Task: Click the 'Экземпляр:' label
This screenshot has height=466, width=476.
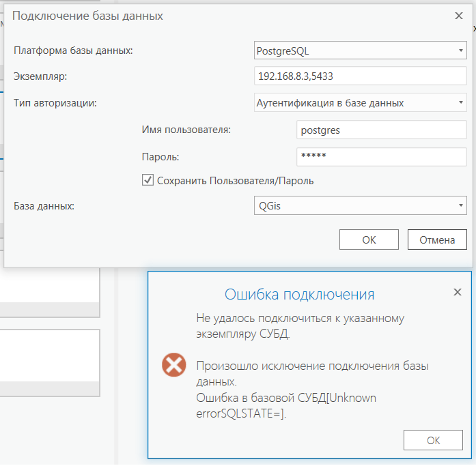Action: coord(41,76)
